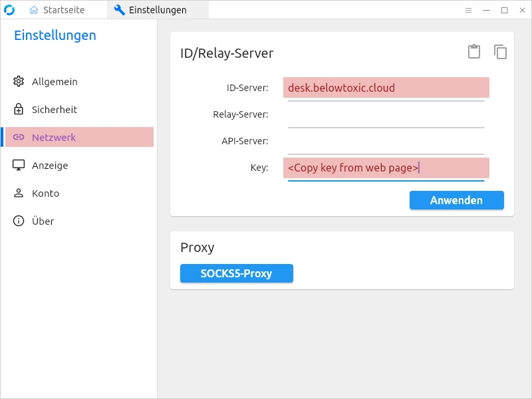
Task: Select the Key field containing placeholder text
Action: click(386, 168)
